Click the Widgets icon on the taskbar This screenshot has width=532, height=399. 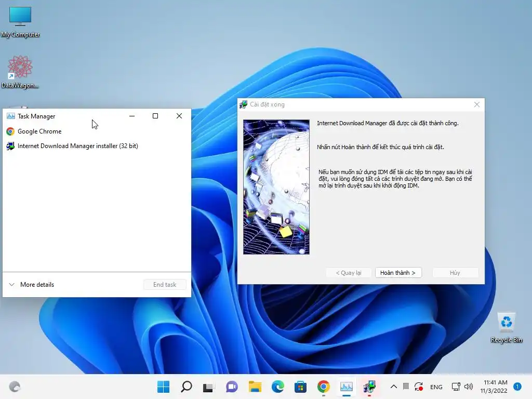coord(15,387)
